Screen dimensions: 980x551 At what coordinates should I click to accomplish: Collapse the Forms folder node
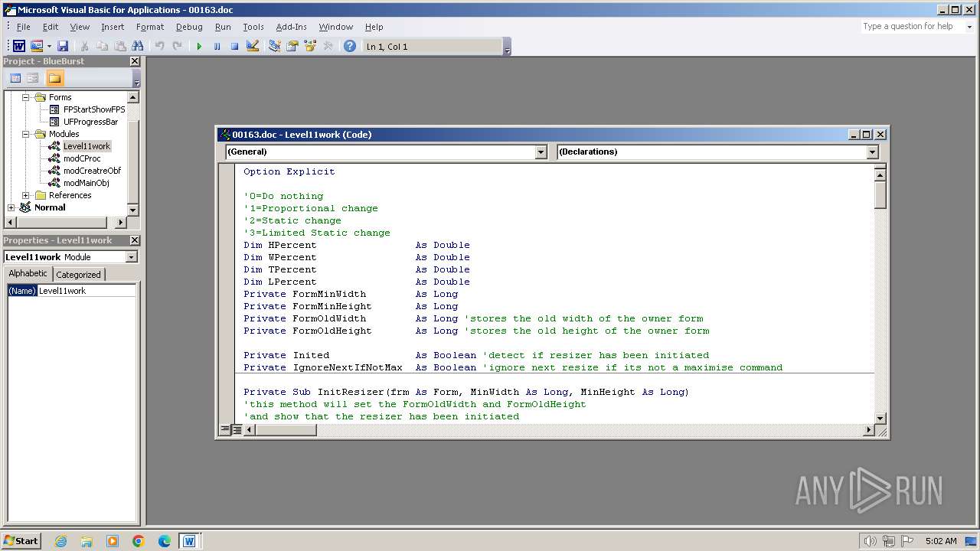click(x=25, y=97)
